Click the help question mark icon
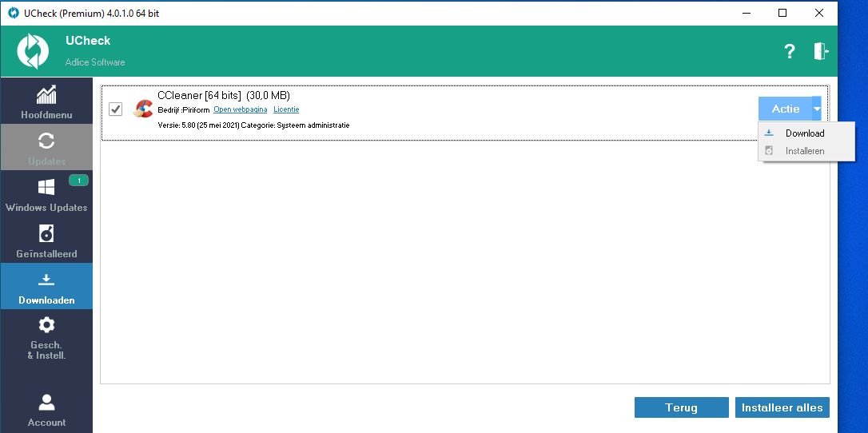 [x=790, y=51]
